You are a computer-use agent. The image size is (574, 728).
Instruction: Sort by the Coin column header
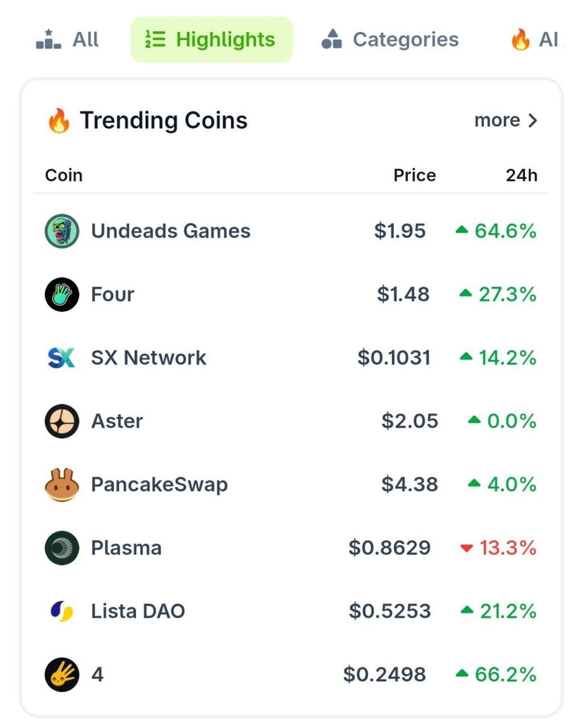coord(64,175)
